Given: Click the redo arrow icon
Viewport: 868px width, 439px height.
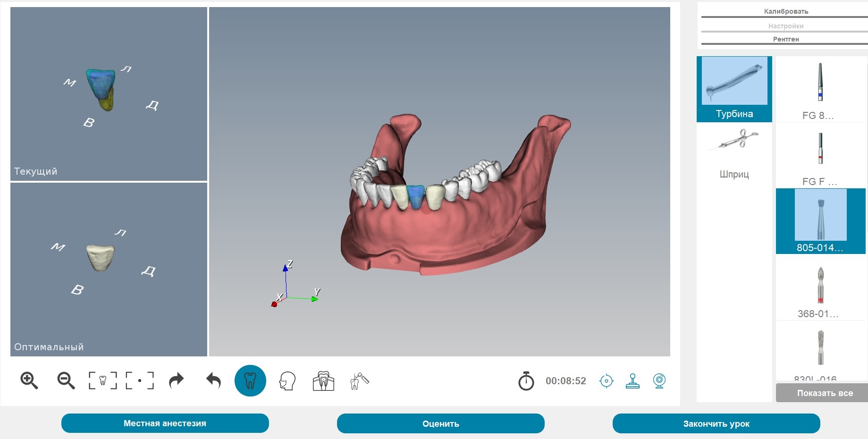Looking at the screenshot, I should (176, 380).
